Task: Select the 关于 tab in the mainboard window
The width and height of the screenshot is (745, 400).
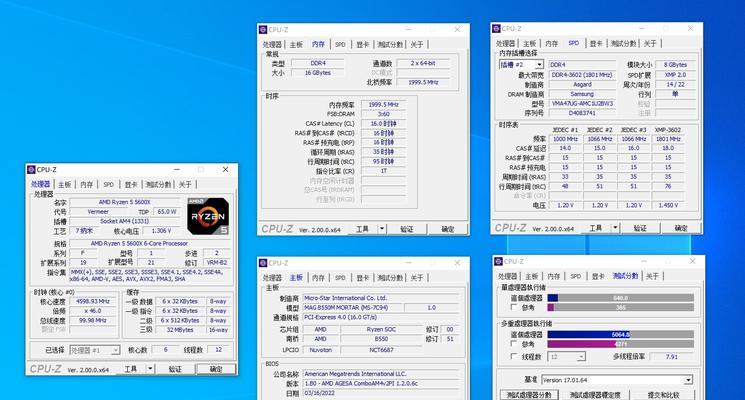Action: (x=417, y=277)
